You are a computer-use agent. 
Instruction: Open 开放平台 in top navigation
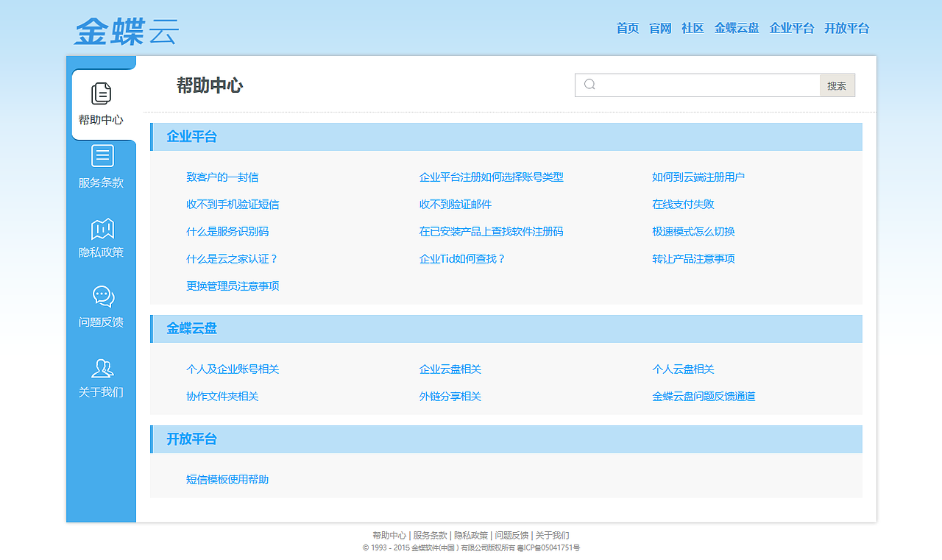click(x=847, y=29)
